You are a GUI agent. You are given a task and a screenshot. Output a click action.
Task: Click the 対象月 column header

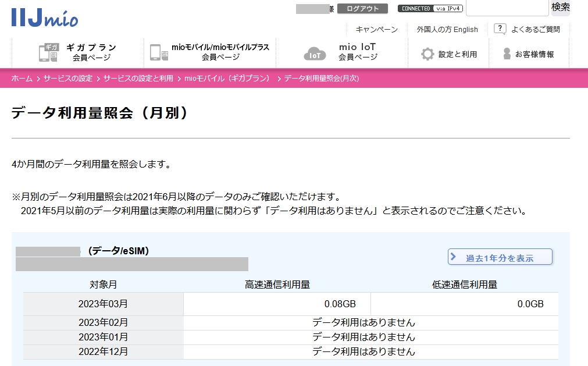coord(103,285)
